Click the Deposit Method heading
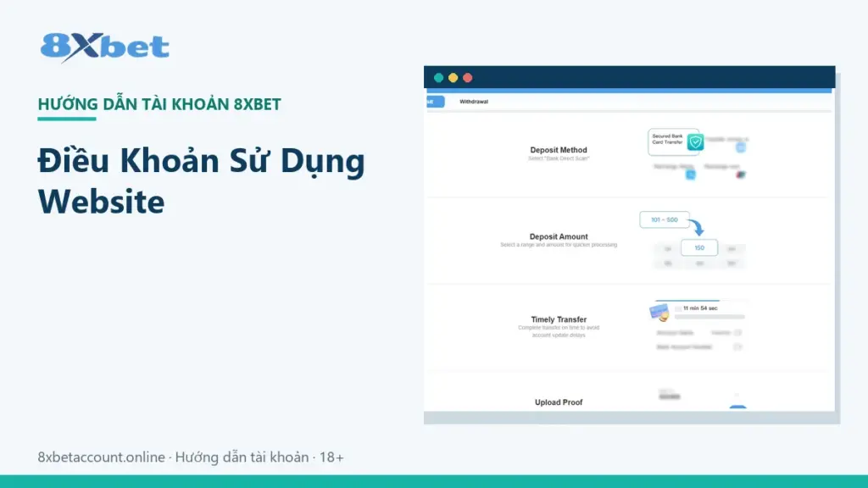The width and height of the screenshot is (868, 488). pyautogui.click(x=559, y=150)
